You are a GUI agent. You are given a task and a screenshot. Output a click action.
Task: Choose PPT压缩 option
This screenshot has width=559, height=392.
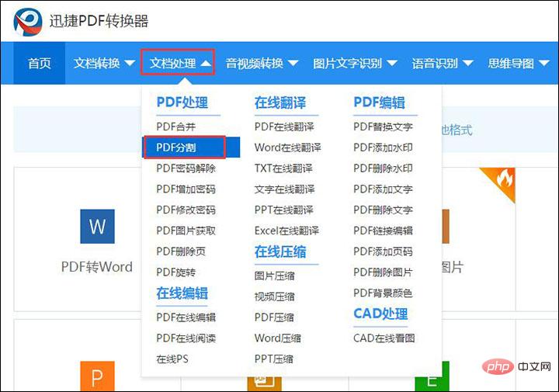pyautogui.click(x=274, y=359)
